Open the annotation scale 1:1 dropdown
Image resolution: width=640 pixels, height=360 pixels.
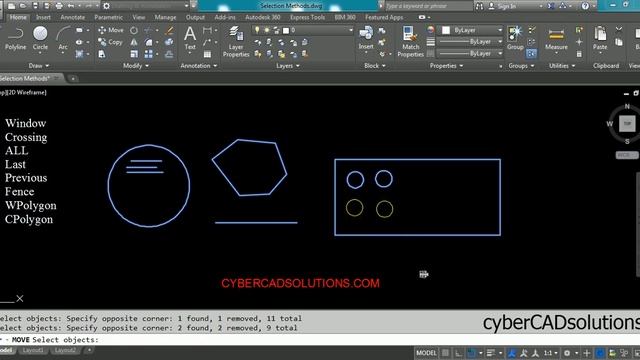(x=551, y=353)
